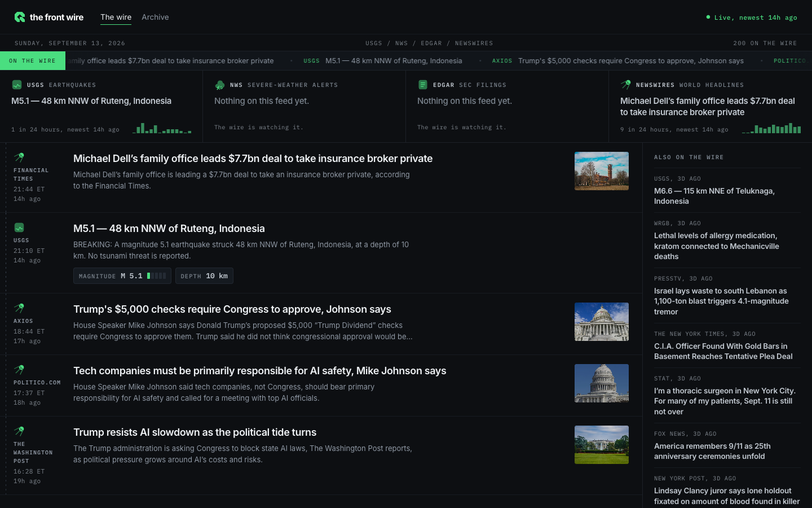
Task: Click the Trump's $5,000 checks Capitol thumbnail
Action: pyautogui.click(x=602, y=322)
